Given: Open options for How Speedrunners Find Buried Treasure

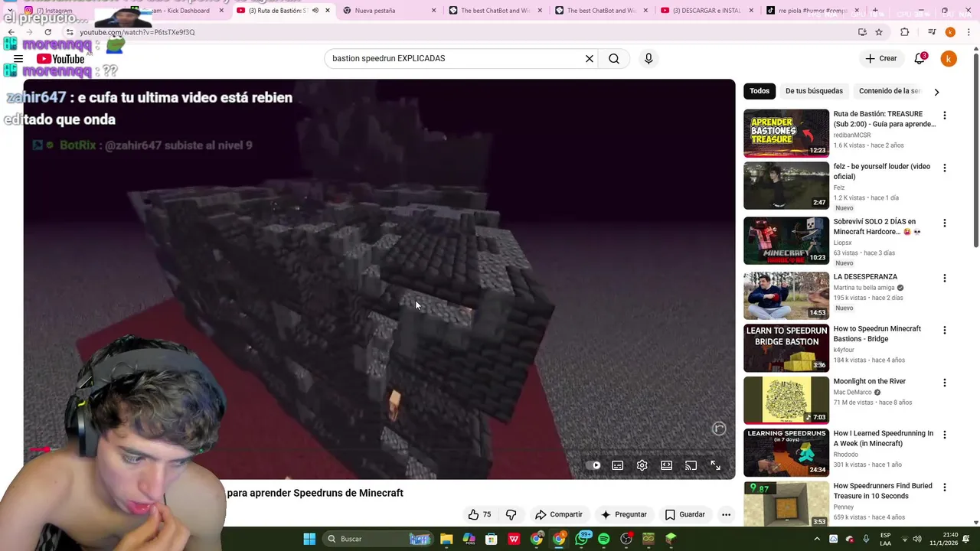Looking at the screenshot, I should pos(944,487).
